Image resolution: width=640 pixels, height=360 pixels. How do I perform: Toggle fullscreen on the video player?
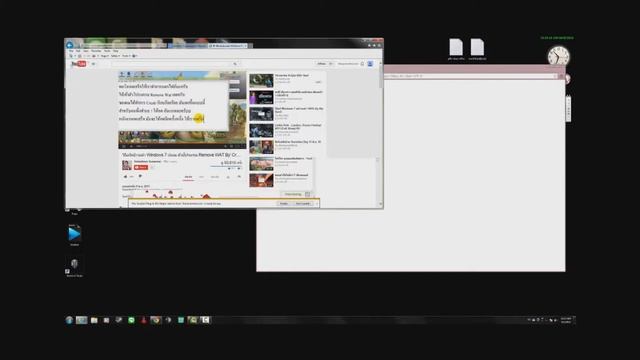click(x=242, y=146)
